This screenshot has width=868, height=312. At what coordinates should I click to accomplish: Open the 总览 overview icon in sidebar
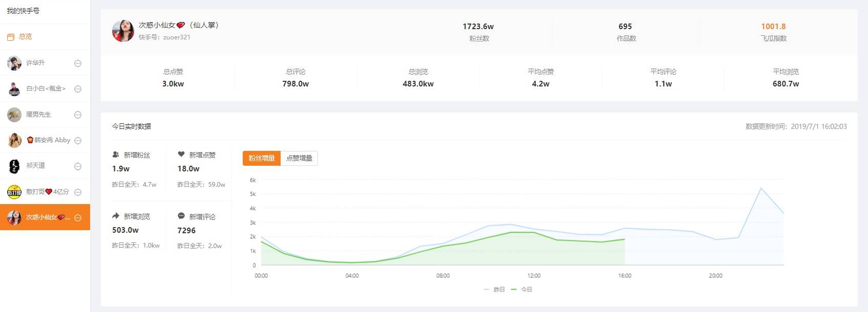coord(10,37)
